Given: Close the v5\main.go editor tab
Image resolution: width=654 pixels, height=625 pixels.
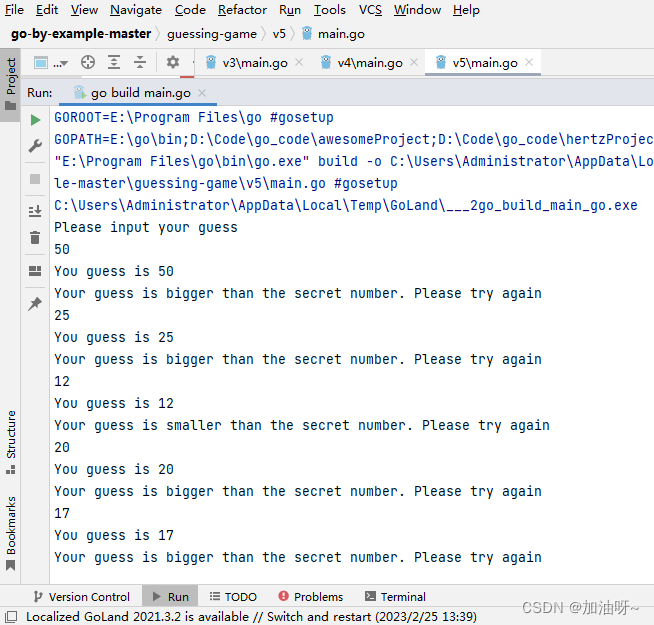Looking at the screenshot, I should coord(529,62).
